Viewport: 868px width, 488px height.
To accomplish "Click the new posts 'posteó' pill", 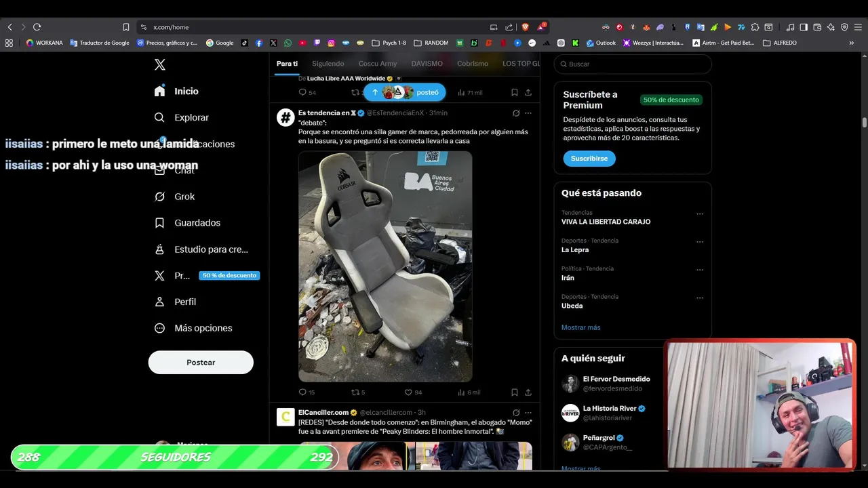I will tap(405, 92).
